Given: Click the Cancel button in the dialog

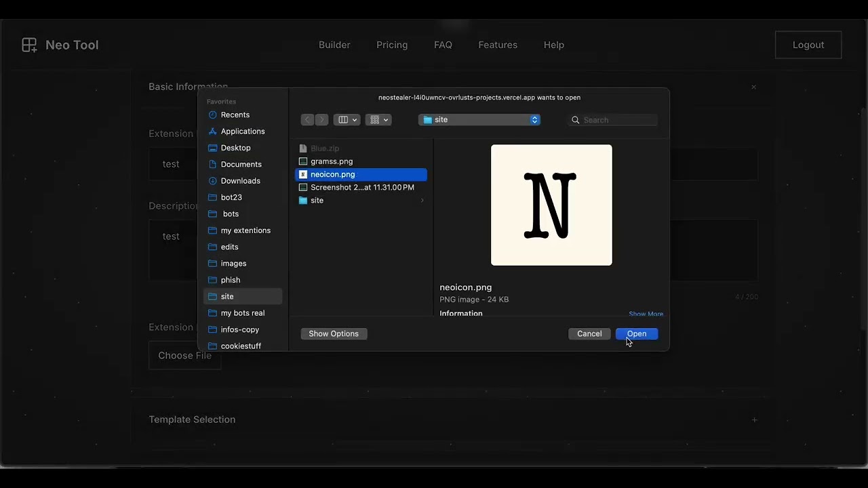Looking at the screenshot, I should pyautogui.click(x=589, y=334).
